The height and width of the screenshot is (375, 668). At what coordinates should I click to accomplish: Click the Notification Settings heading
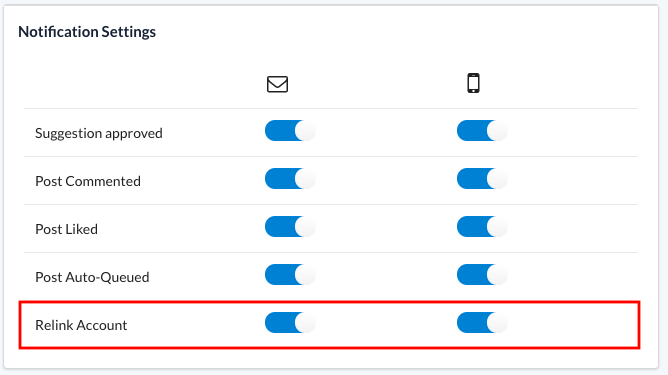(87, 32)
